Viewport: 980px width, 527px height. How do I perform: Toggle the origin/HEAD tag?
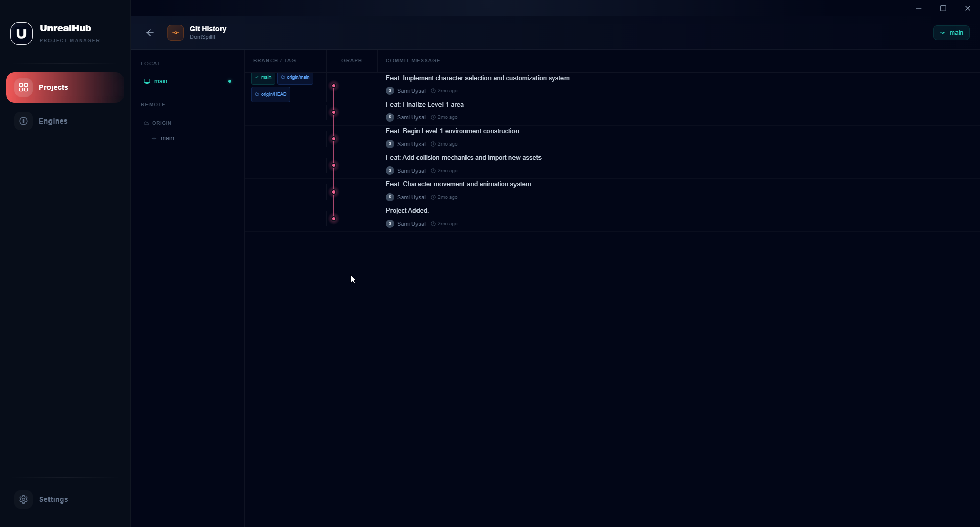[x=270, y=94]
